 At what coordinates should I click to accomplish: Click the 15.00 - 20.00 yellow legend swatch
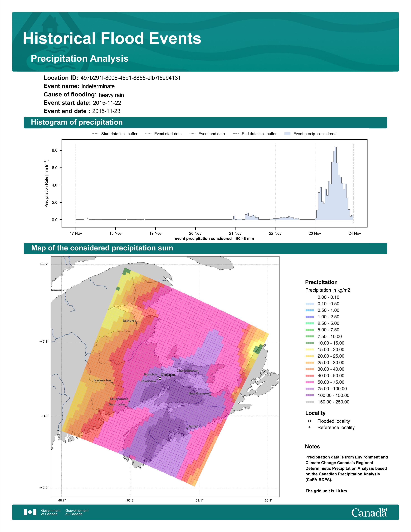pos(310,350)
